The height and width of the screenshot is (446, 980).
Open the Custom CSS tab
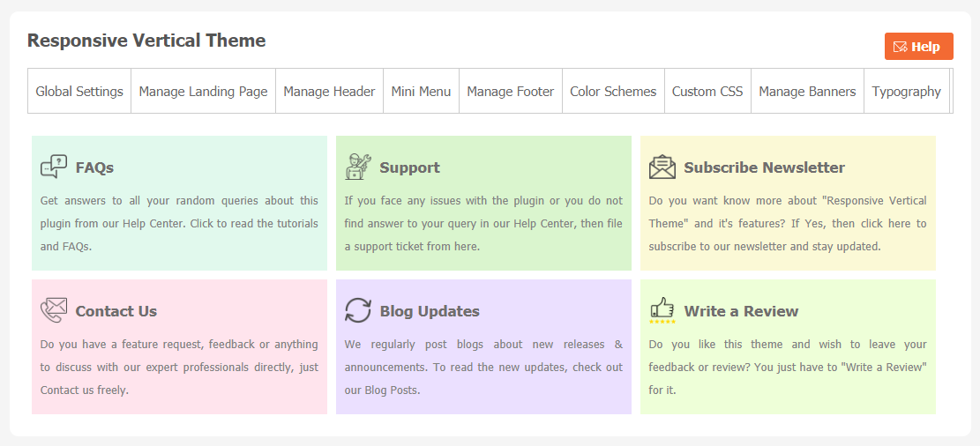707,91
